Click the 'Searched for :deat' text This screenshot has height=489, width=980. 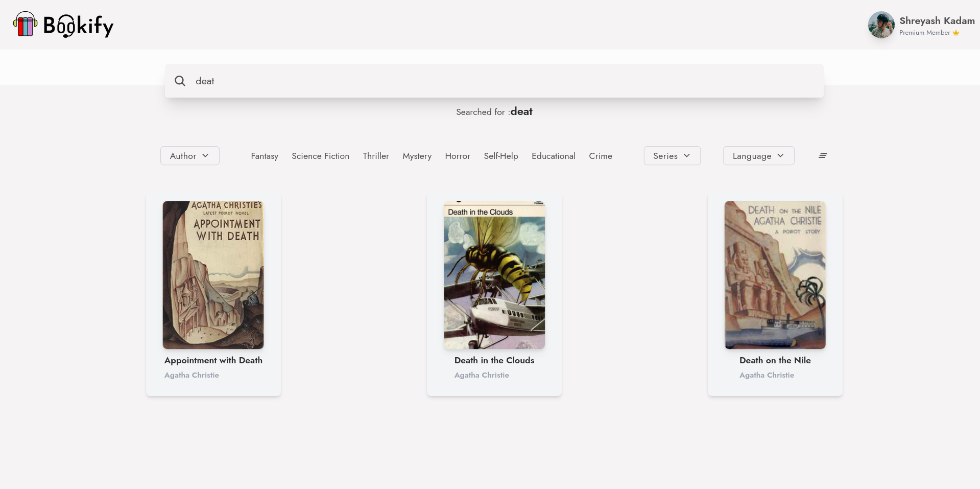point(494,111)
